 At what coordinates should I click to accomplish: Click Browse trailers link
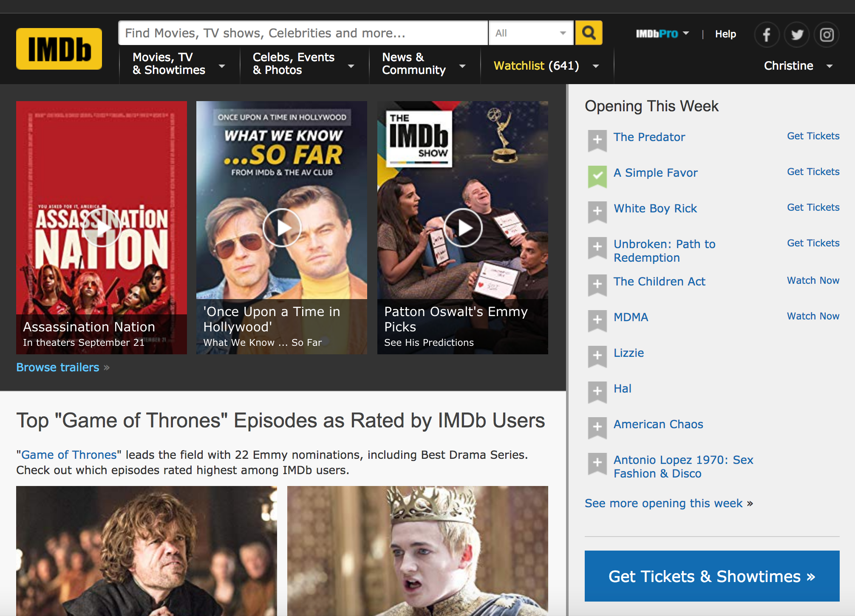click(x=57, y=367)
